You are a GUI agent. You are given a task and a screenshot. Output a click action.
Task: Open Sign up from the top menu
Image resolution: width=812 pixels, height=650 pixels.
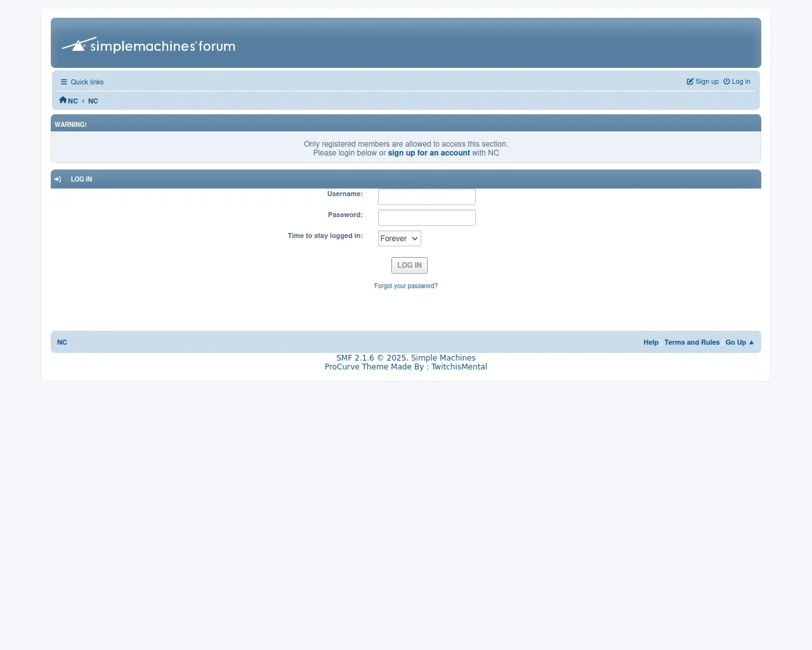pos(707,81)
